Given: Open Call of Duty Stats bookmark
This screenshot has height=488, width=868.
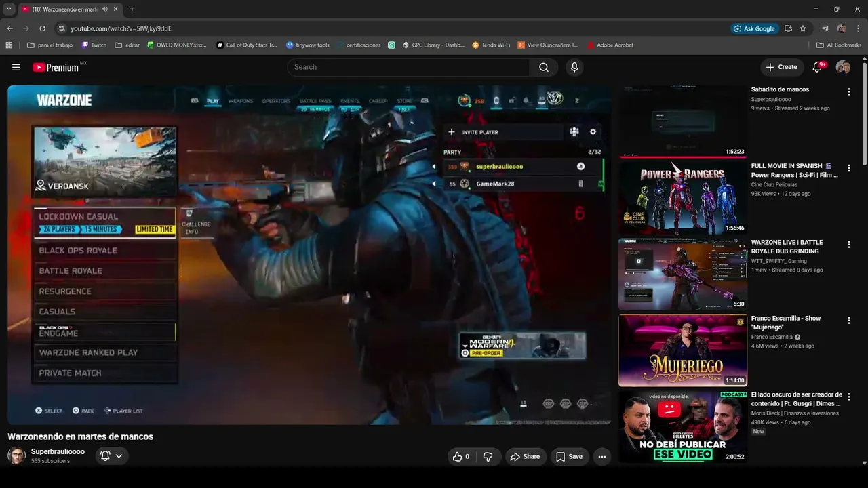Looking at the screenshot, I should tap(247, 45).
